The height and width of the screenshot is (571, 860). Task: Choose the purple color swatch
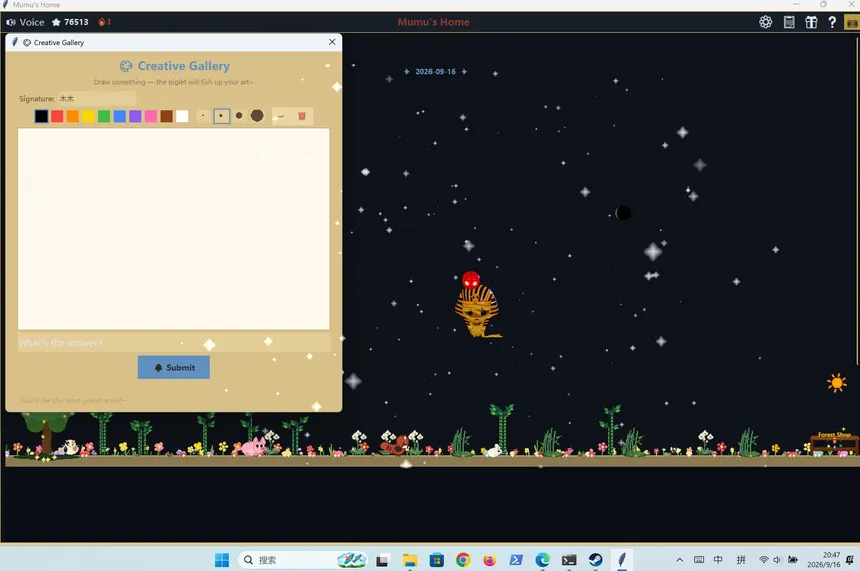(135, 116)
